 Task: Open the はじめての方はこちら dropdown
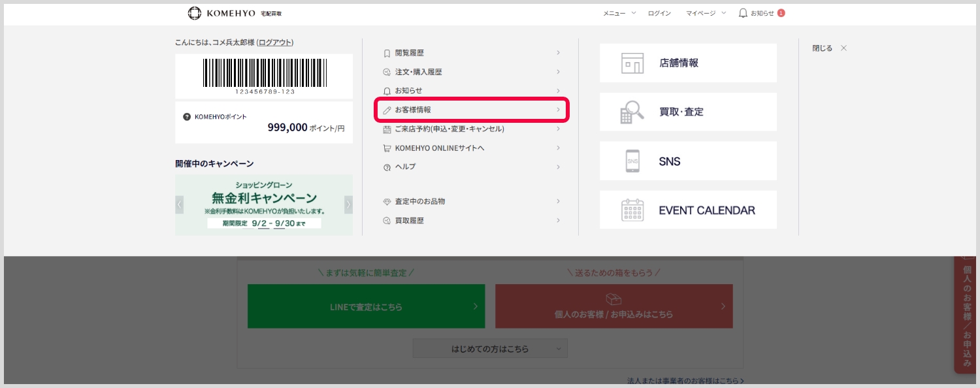click(x=490, y=349)
